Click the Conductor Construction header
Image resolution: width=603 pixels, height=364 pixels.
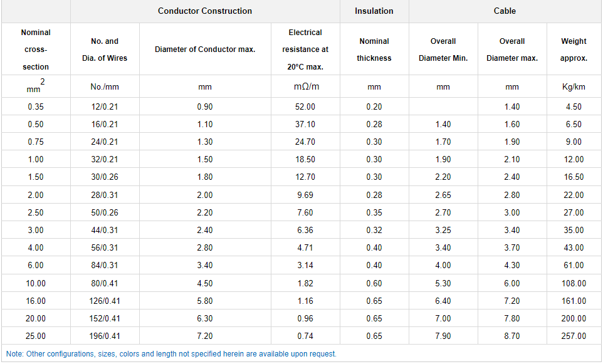(205, 11)
